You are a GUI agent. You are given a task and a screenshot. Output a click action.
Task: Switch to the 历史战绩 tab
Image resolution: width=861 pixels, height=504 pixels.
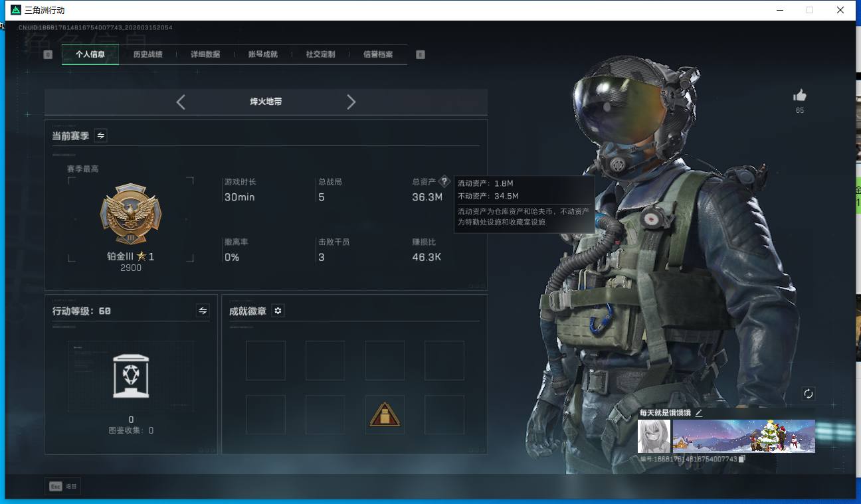pos(147,54)
